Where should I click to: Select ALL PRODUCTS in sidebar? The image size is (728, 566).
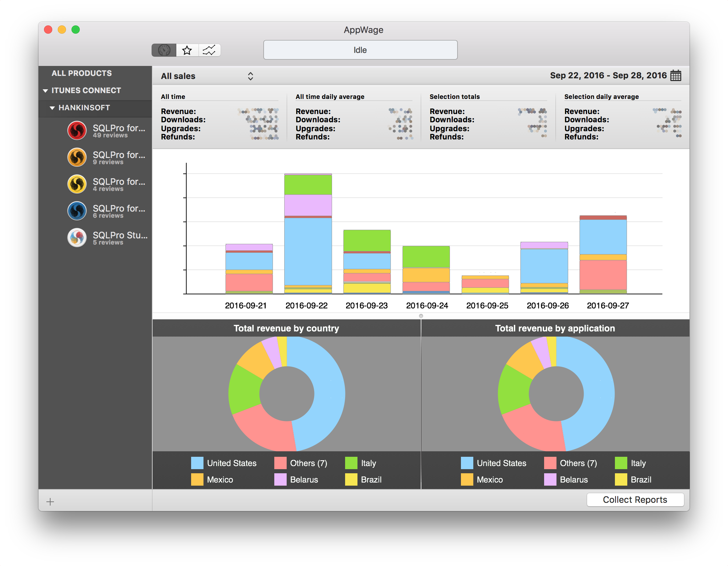pyautogui.click(x=81, y=73)
